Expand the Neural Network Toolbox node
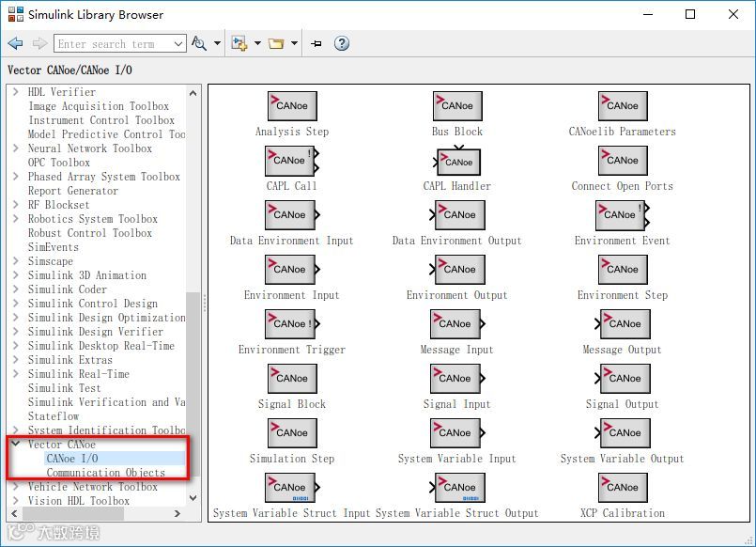 tap(16, 148)
